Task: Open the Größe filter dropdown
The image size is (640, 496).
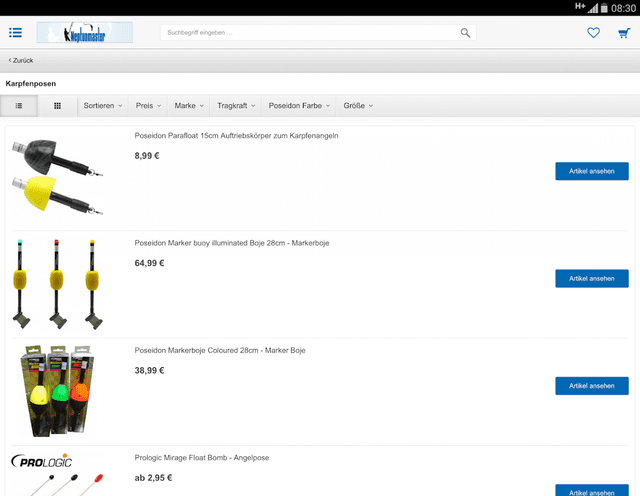Action: pyautogui.click(x=358, y=106)
